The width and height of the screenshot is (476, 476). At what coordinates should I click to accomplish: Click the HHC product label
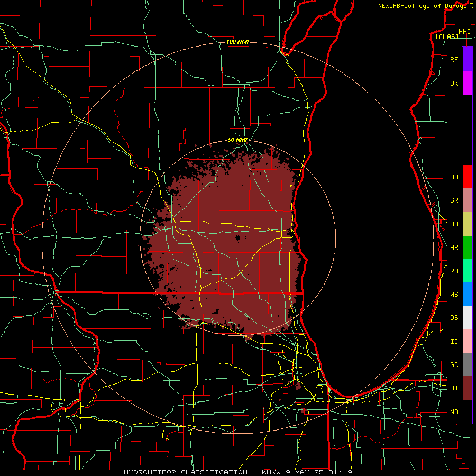pos(464,32)
